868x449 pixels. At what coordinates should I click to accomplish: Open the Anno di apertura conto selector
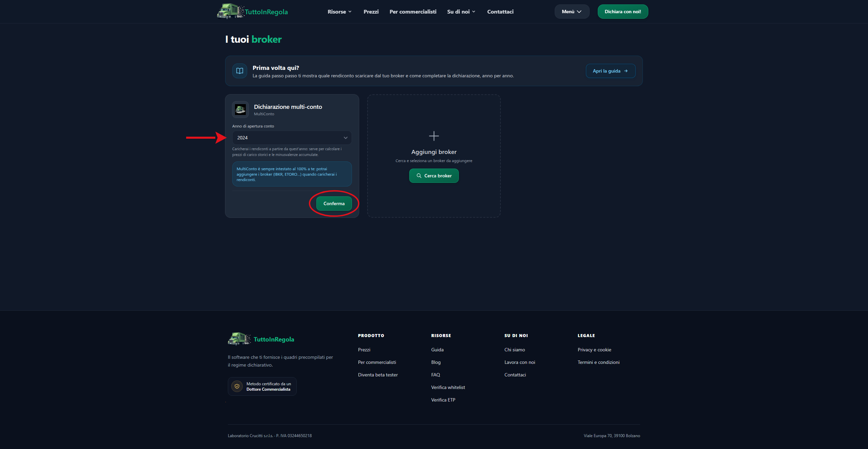(x=292, y=138)
